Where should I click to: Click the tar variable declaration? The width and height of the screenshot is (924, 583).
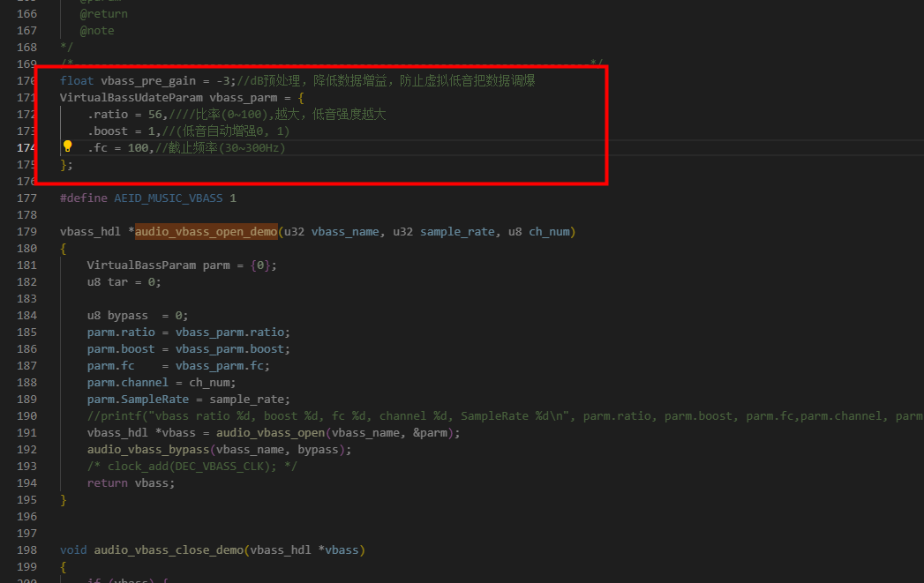(x=117, y=282)
